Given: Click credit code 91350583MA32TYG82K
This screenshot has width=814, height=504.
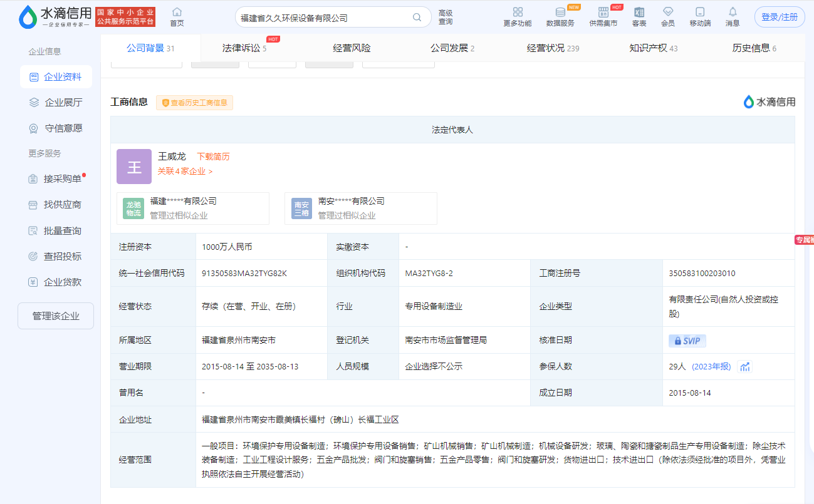Looking at the screenshot, I should [244, 274].
